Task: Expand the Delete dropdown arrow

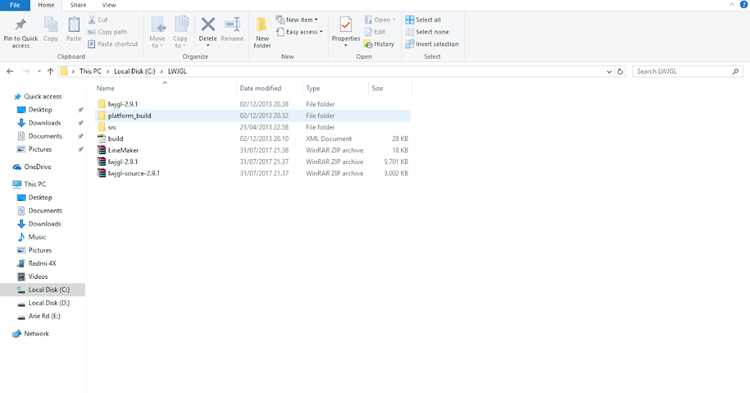Action: [208, 46]
